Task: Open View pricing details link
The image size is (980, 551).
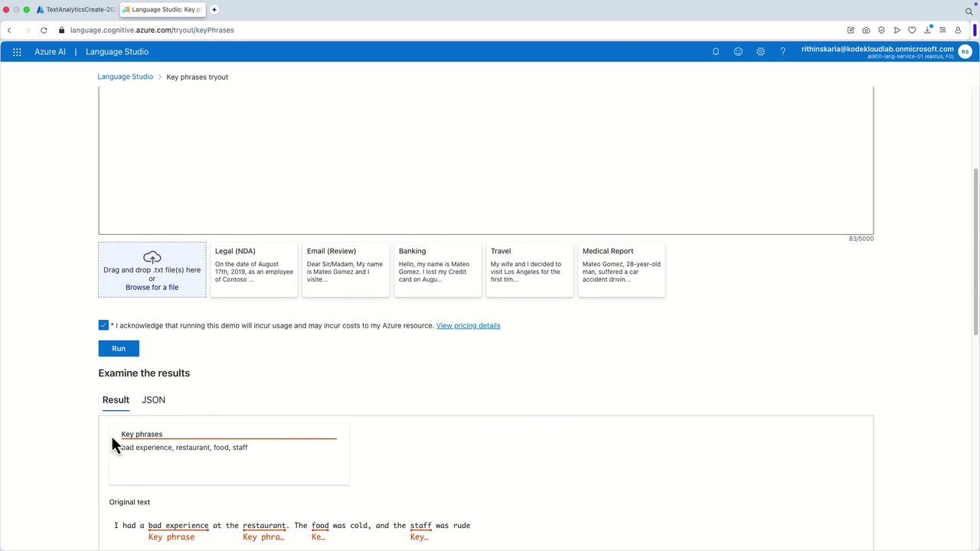Action: (468, 325)
